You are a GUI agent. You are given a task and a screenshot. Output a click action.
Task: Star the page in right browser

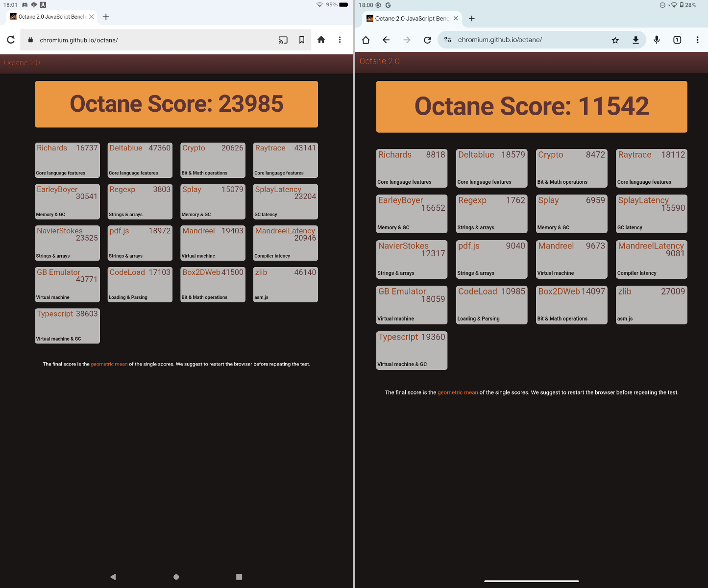pyautogui.click(x=615, y=40)
